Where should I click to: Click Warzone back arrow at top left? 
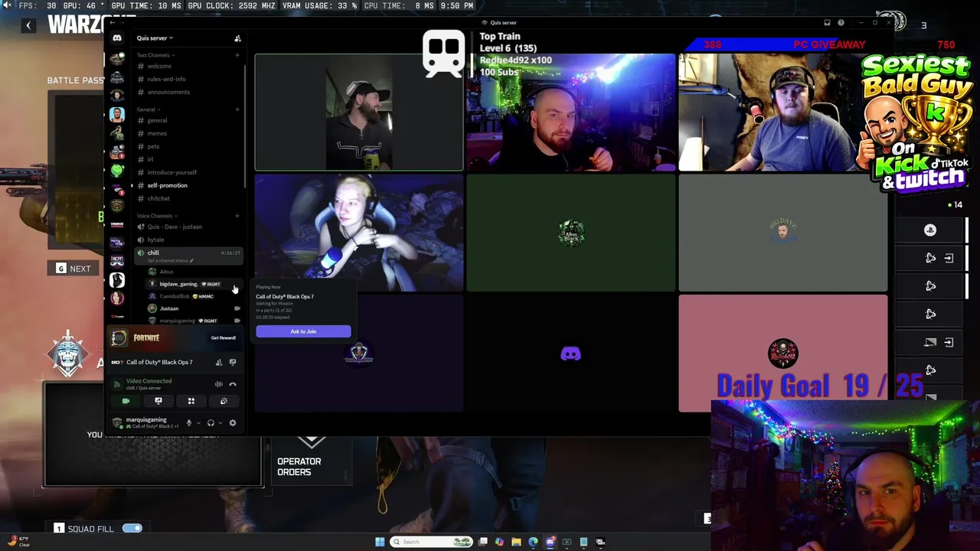pos(28,25)
